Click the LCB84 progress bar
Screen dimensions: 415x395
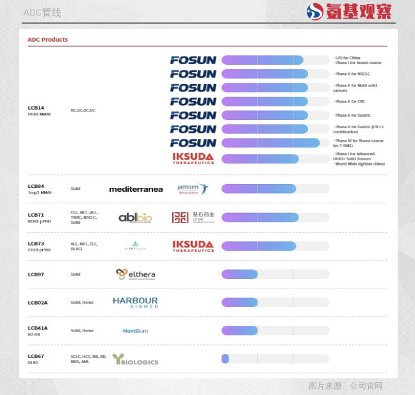pos(259,189)
